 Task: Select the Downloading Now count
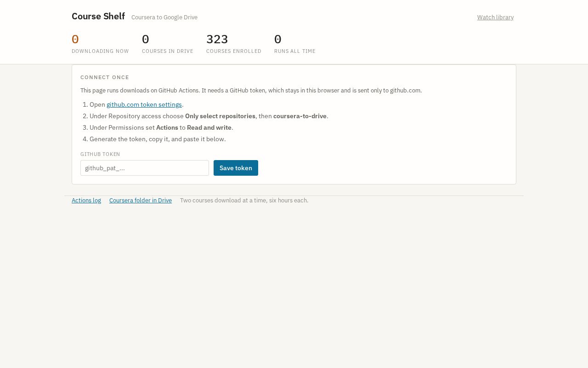click(x=75, y=39)
